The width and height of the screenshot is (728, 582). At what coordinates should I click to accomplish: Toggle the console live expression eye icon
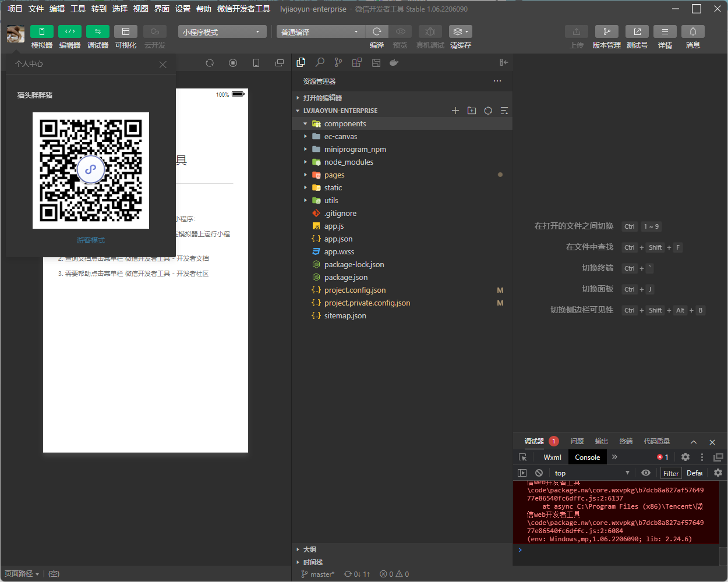(x=646, y=473)
